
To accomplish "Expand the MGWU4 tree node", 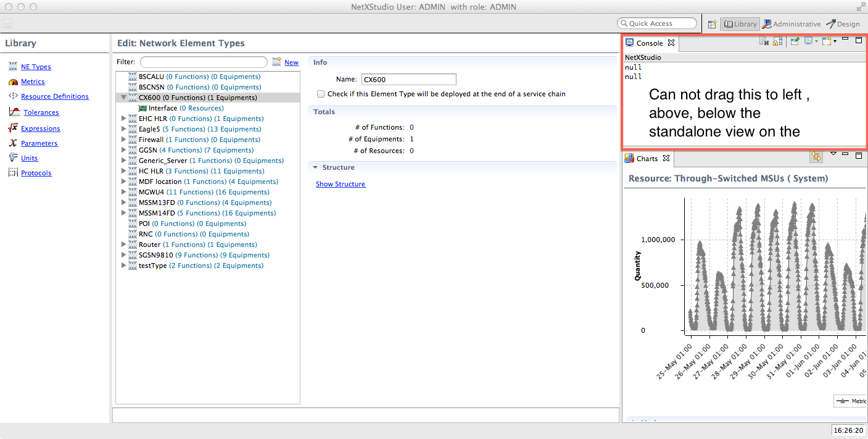I will pos(123,192).
